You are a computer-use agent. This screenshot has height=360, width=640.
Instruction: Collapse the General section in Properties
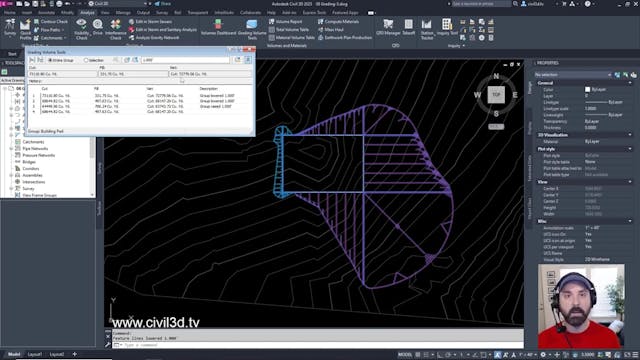tap(630, 83)
